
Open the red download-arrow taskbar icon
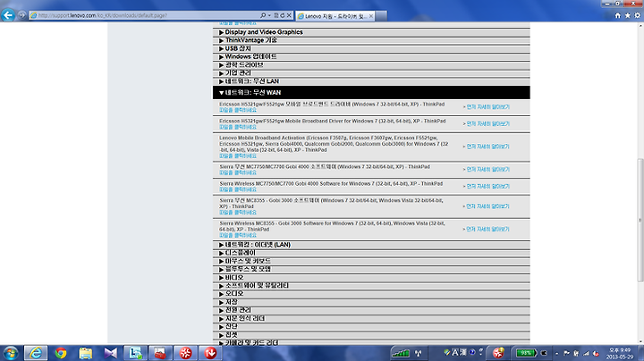[x=210, y=353]
